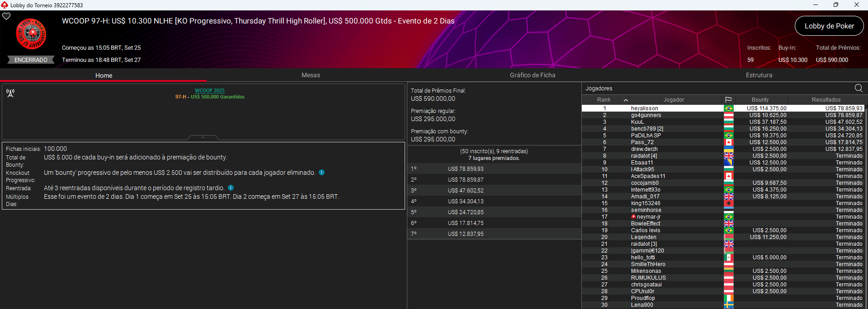
Task: Open the player search magnifier
Action: [x=859, y=88]
